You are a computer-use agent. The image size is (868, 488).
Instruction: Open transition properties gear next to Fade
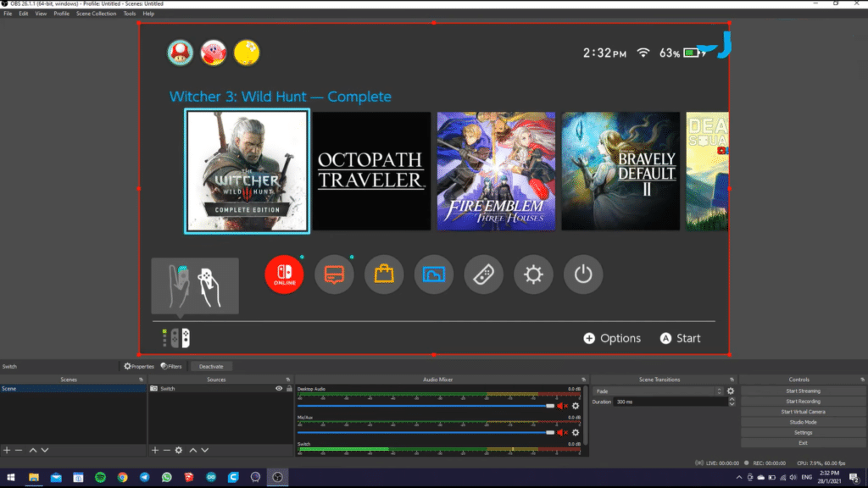[x=731, y=391]
